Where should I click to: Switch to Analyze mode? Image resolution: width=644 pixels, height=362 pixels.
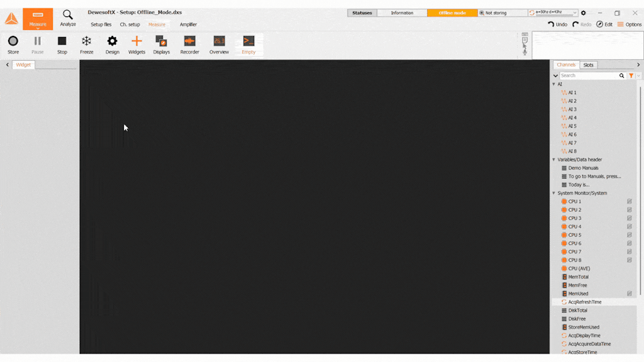68,18
